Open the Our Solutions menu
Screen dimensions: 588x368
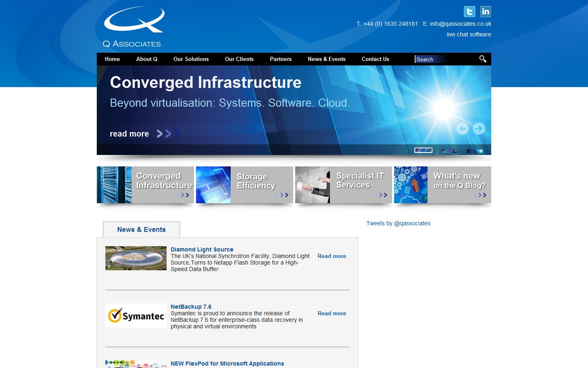tap(191, 59)
